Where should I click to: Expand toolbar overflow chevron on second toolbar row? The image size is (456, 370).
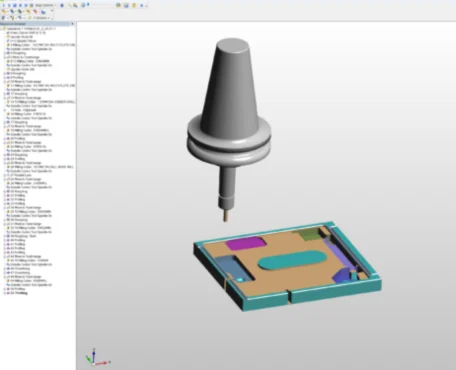click(53, 11)
